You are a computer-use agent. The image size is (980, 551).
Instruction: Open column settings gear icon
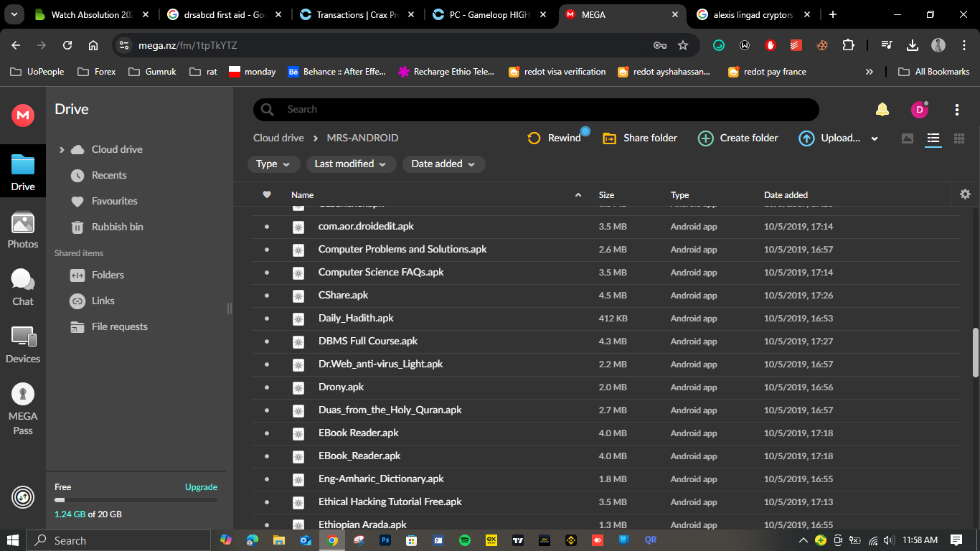965,194
